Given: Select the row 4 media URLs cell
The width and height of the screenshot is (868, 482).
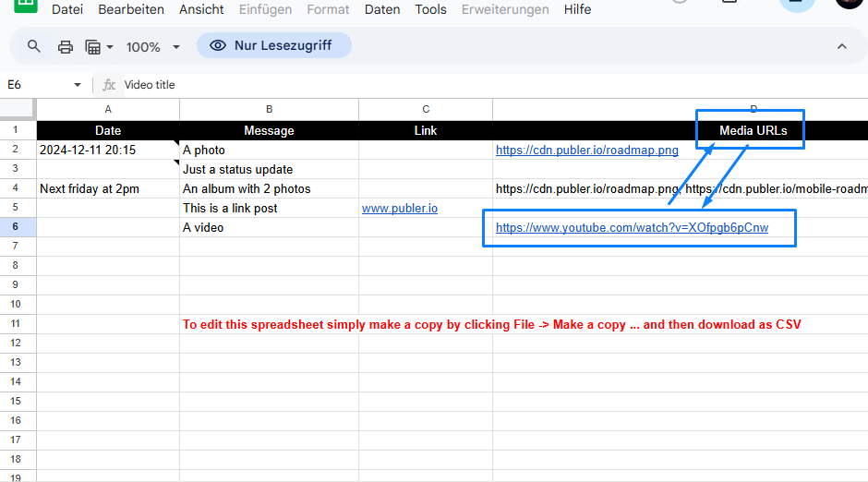Looking at the screenshot, I should click(681, 188).
